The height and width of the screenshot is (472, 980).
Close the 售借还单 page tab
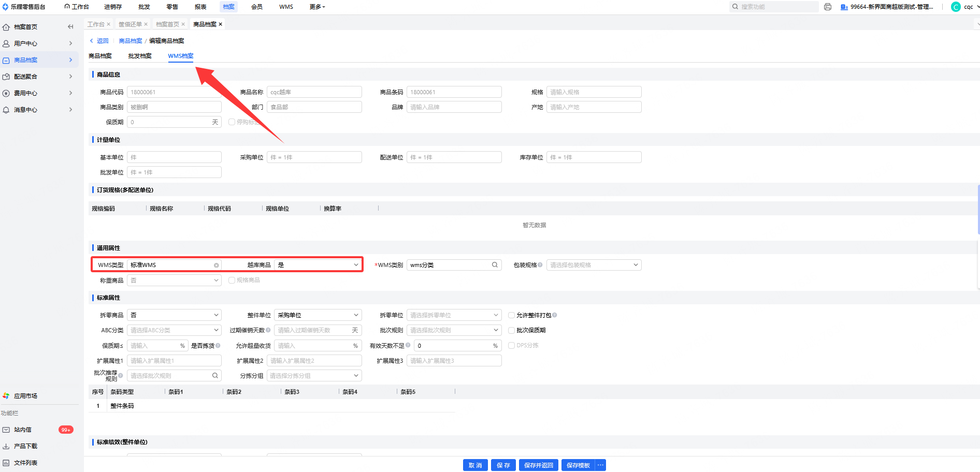pos(146,24)
